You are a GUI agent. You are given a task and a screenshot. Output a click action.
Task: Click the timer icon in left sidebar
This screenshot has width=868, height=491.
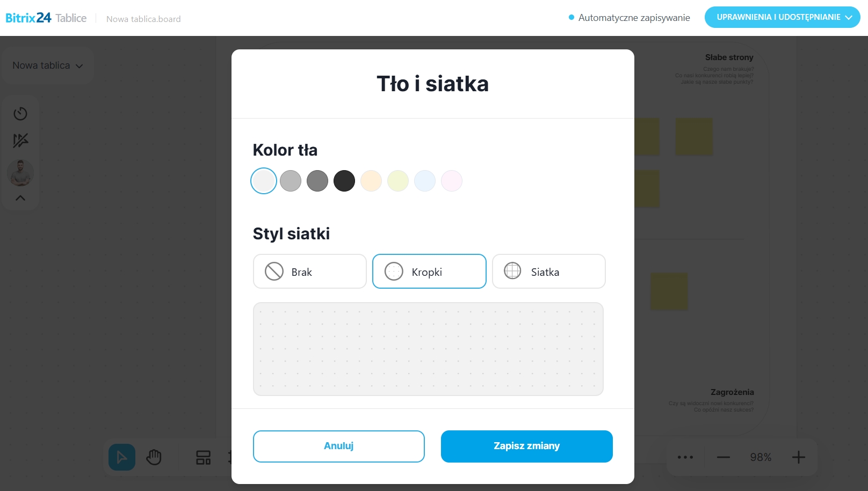pos(20,114)
